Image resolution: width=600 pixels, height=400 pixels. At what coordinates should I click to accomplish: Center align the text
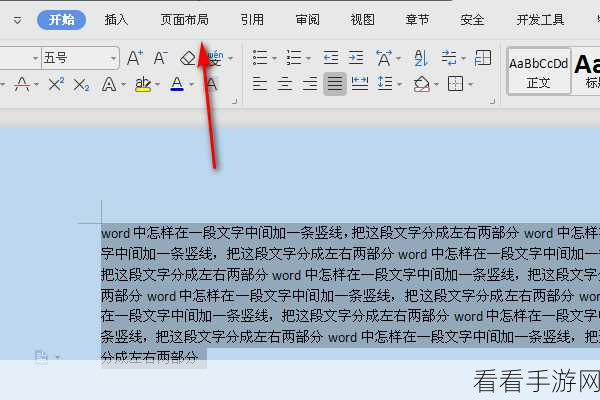pyautogui.click(x=285, y=83)
